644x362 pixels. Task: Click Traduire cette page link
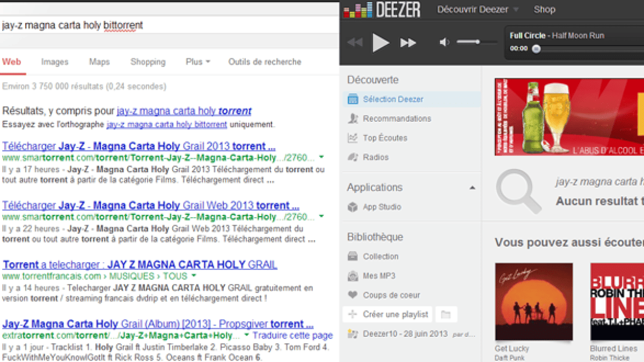292,336
